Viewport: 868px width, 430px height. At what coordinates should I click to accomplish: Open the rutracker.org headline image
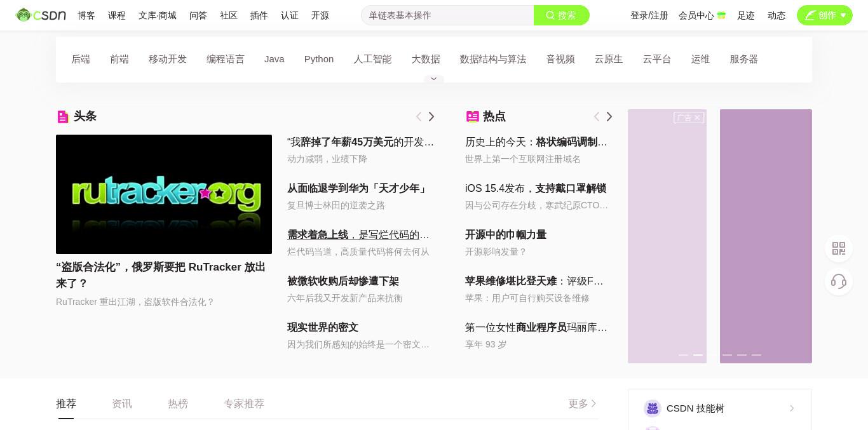tap(164, 194)
